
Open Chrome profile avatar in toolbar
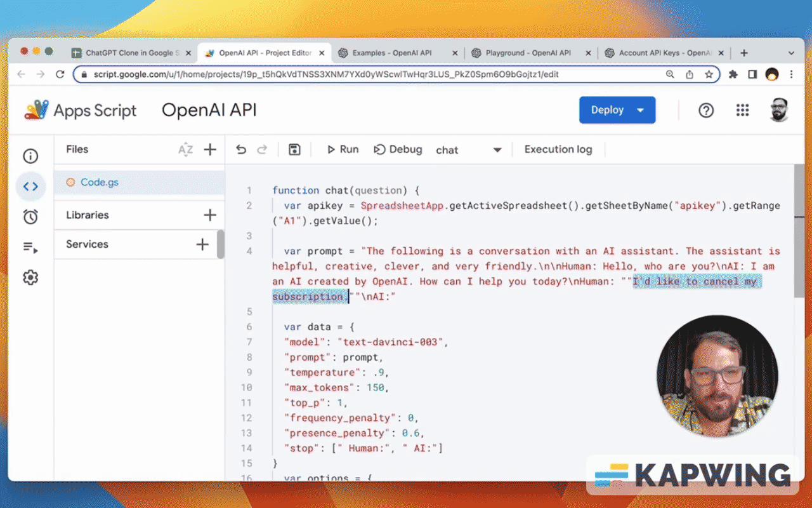coord(772,74)
